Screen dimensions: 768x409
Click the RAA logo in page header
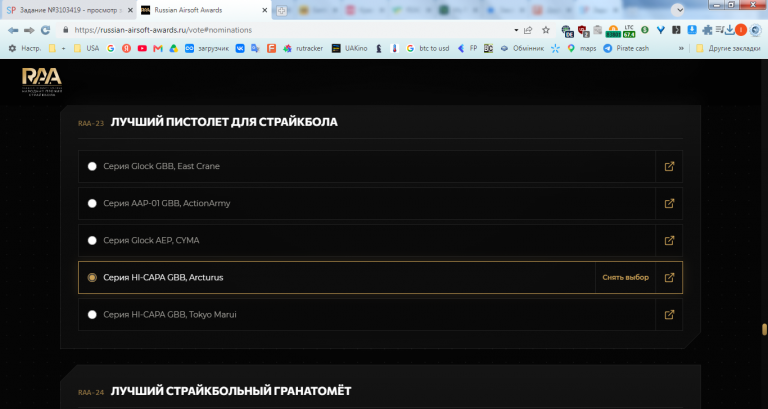pyautogui.click(x=42, y=81)
